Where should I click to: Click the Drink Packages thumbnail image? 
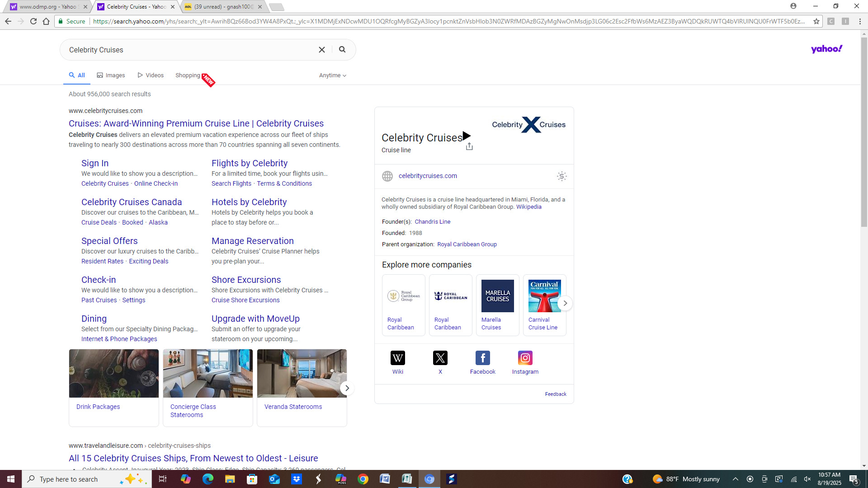tap(114, 373)
